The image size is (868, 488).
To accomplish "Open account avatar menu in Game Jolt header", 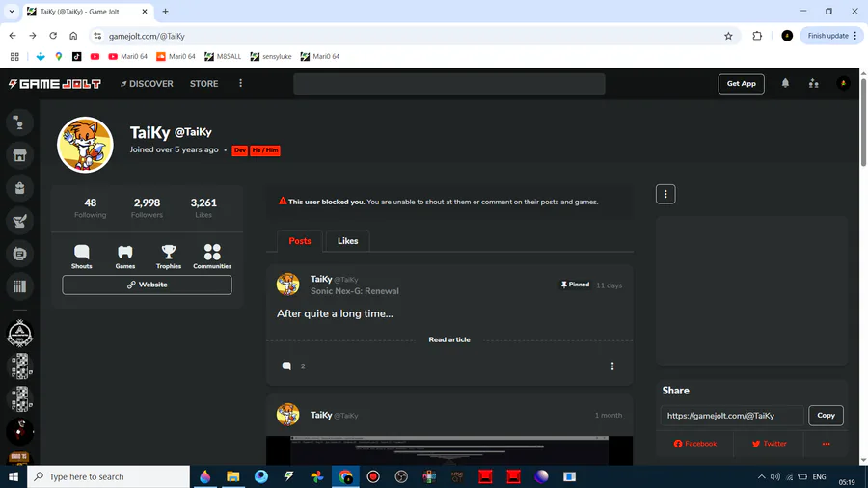I will pos(843,84).
